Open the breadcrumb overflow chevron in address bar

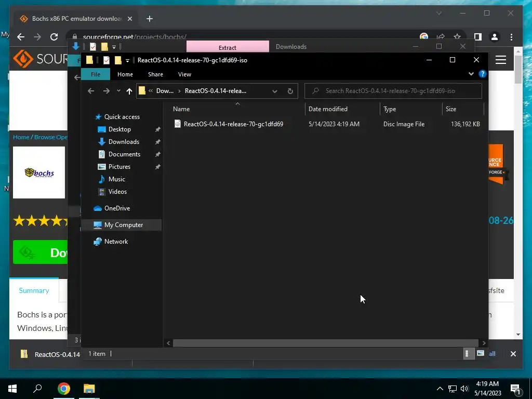click(150, 91)
